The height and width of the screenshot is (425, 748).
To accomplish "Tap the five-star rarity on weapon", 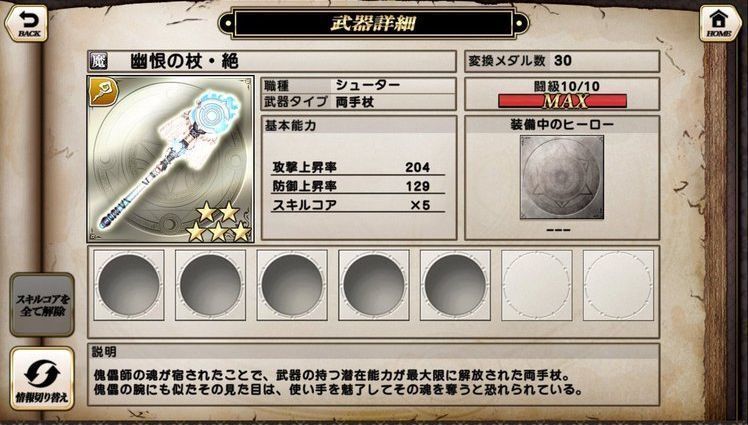I will tap(218, 221).
